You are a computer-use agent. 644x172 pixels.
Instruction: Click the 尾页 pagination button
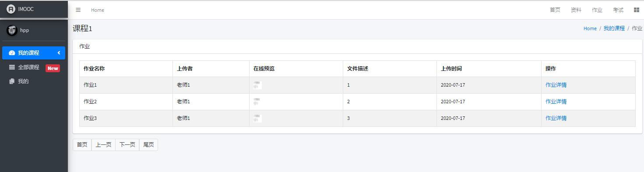tap(148, 145)
